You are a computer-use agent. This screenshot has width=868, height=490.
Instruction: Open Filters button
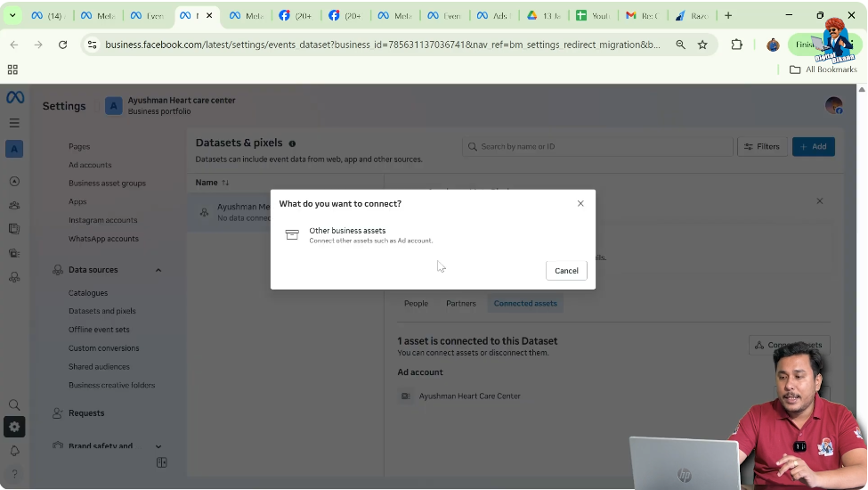click(x=762, y=147)
